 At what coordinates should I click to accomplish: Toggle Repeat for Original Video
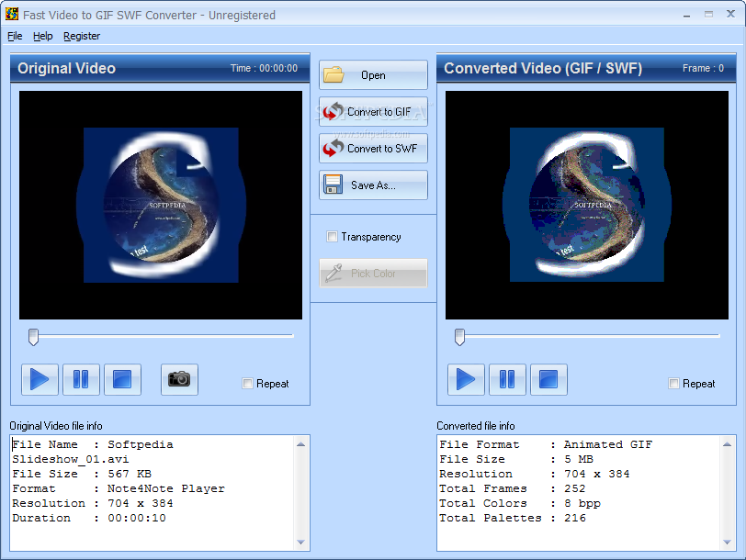click(247, 384)
